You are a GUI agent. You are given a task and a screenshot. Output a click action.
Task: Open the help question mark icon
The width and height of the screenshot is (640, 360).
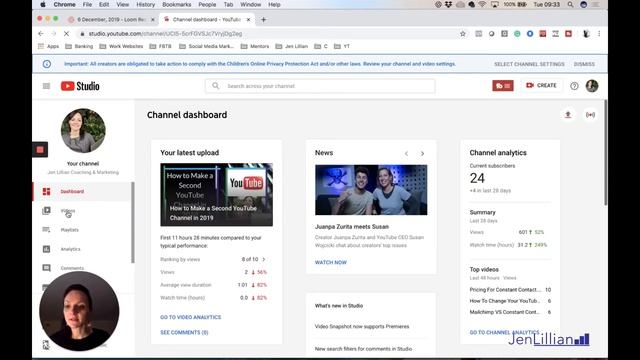(x=574, y=86)
